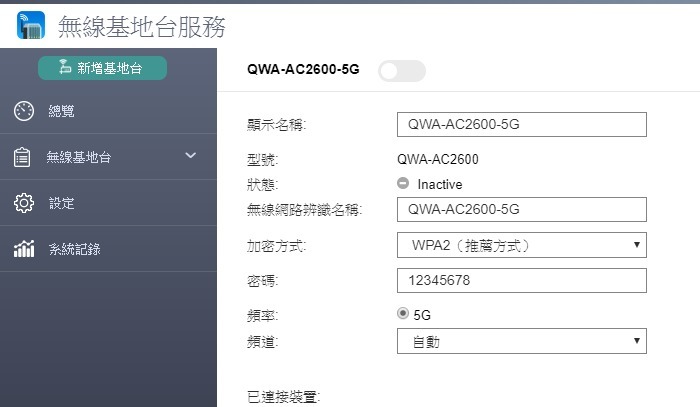
Task: Click the 總覽 dashboard gauge icon
Action: pyautogui.click(x=24, y=111)
